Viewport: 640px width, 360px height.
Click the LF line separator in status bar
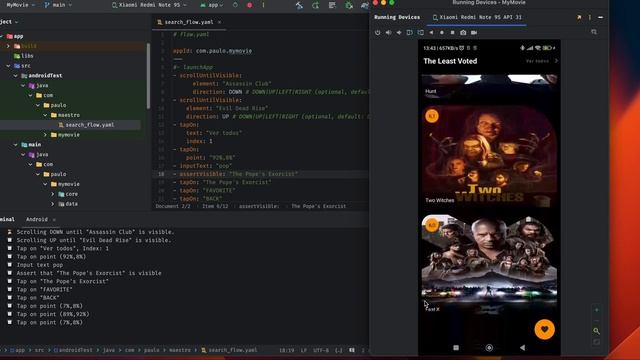[304, 350]
